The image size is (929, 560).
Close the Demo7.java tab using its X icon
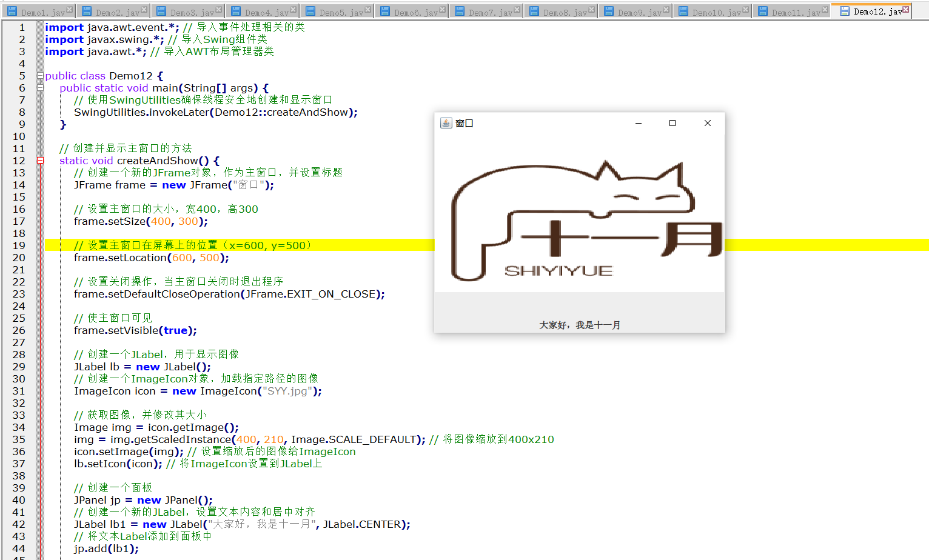[x=517, y=10]
